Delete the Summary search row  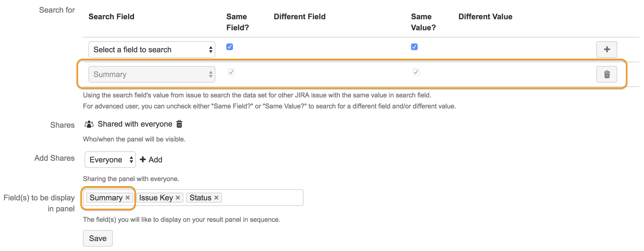click(607, 74)
